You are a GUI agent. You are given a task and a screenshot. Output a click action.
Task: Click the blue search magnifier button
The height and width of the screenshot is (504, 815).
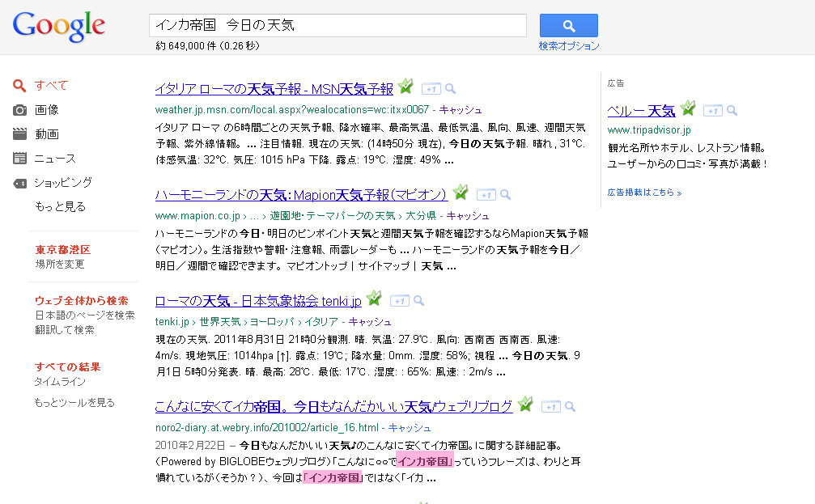pyautogui.click(x=568, y=25)
